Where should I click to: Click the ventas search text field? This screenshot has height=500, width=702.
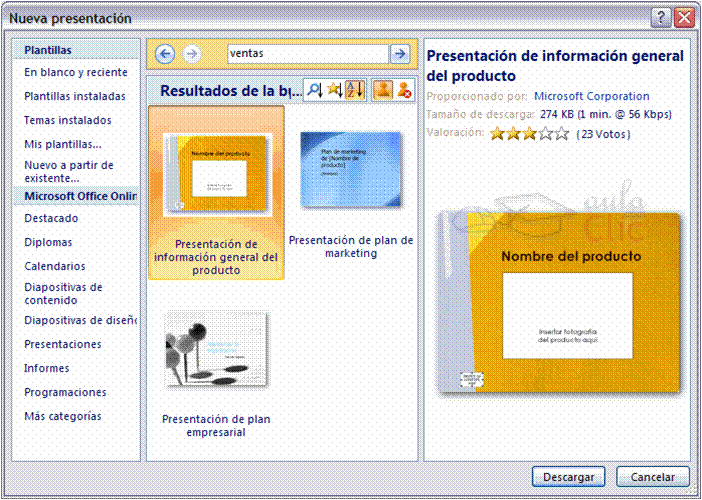pos(308,54)
